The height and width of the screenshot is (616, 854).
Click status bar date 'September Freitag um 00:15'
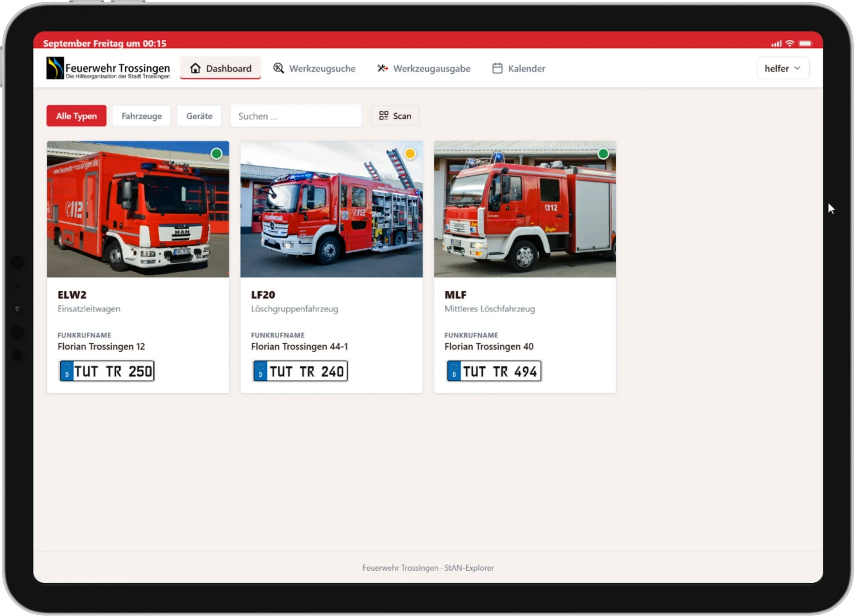pyautogui.click(x=105, y=43)
